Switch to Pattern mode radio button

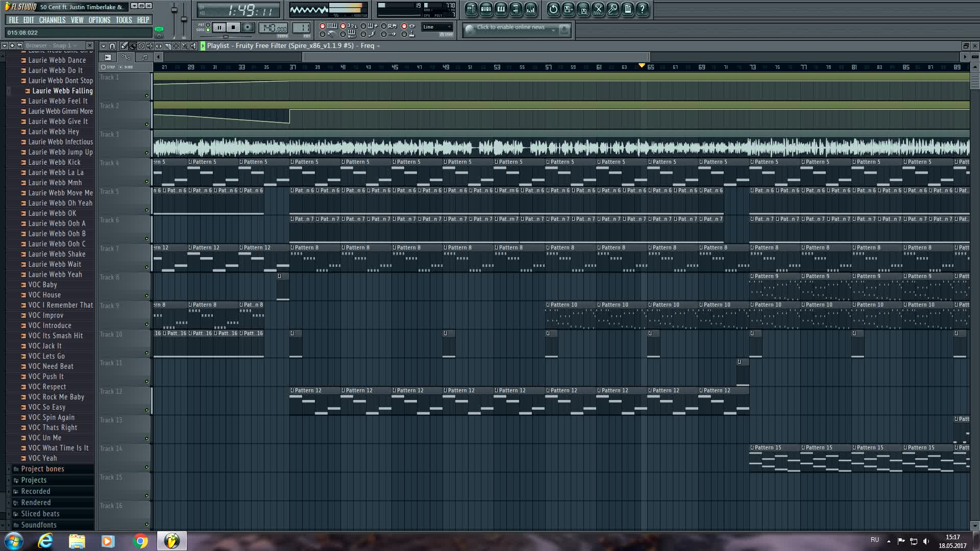click(208, 24)
